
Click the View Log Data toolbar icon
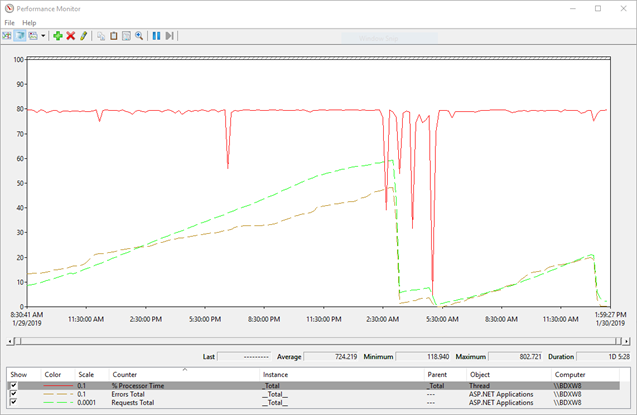coord(20,36)
